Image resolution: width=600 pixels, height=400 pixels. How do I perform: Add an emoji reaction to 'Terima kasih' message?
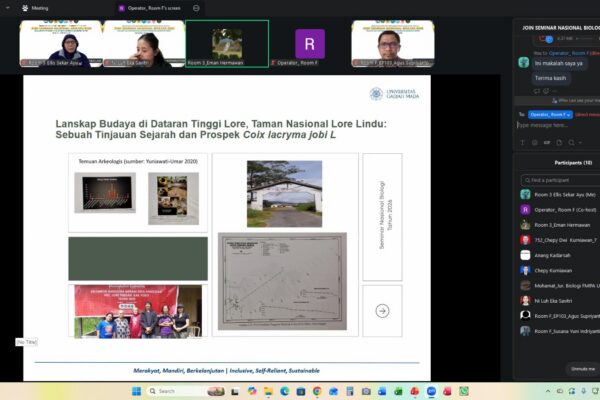546,91
